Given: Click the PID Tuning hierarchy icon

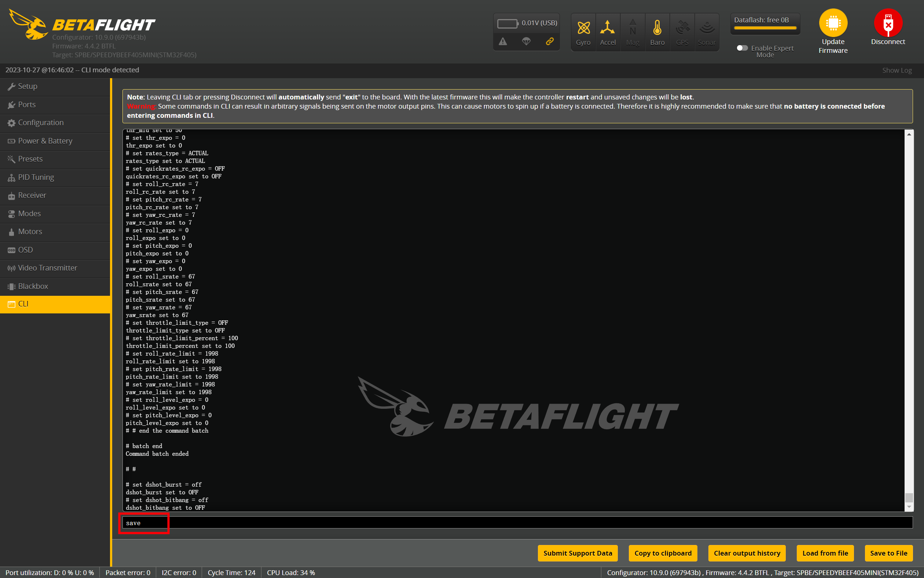Looking at the screenshot, I should (11, 177).
